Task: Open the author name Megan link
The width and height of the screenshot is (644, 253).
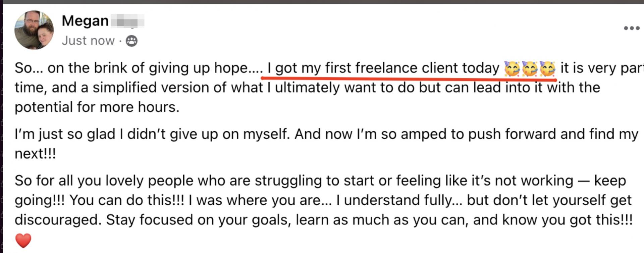Action: click(85, 21)
